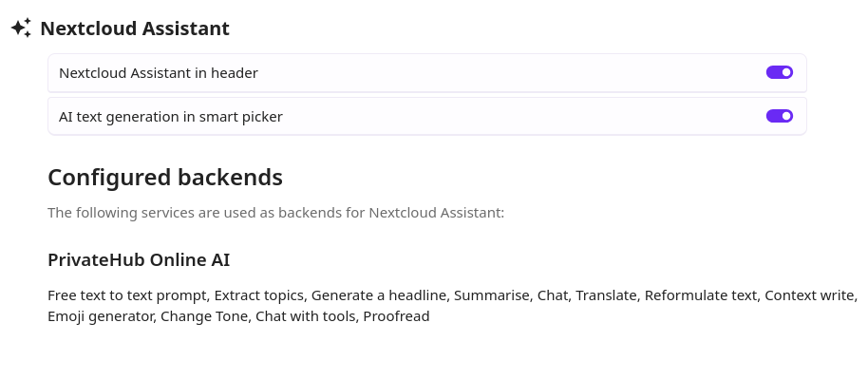Click the 'Change Tone' capability text
The height and width of the screenshot is (380, 868).
(x=203, y=316)
